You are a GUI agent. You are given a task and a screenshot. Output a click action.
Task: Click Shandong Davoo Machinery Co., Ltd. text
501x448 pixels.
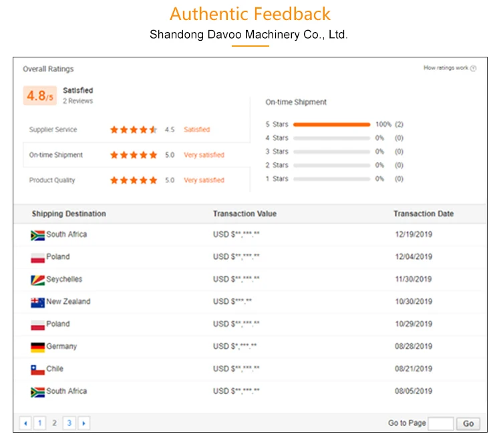tap(248, 35)
